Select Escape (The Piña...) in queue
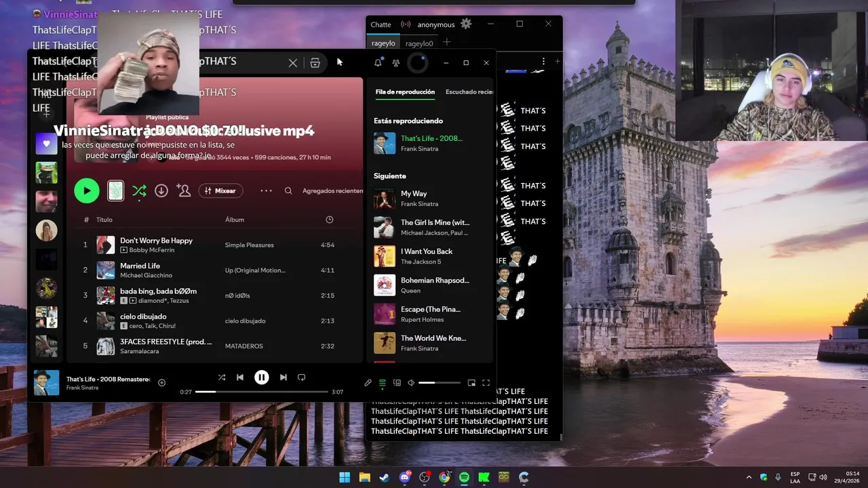868x488 pixels. pyautogui.click(x=431, y=314)
